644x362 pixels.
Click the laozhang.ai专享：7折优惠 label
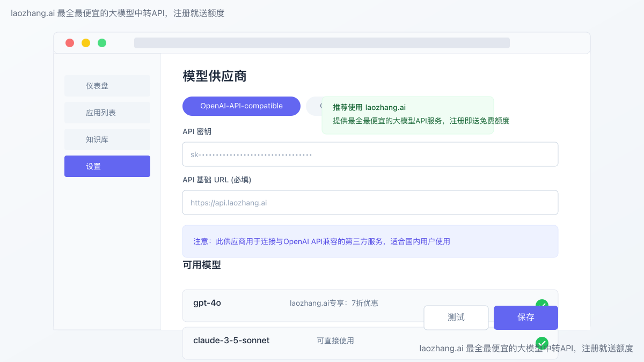[334, 303]
